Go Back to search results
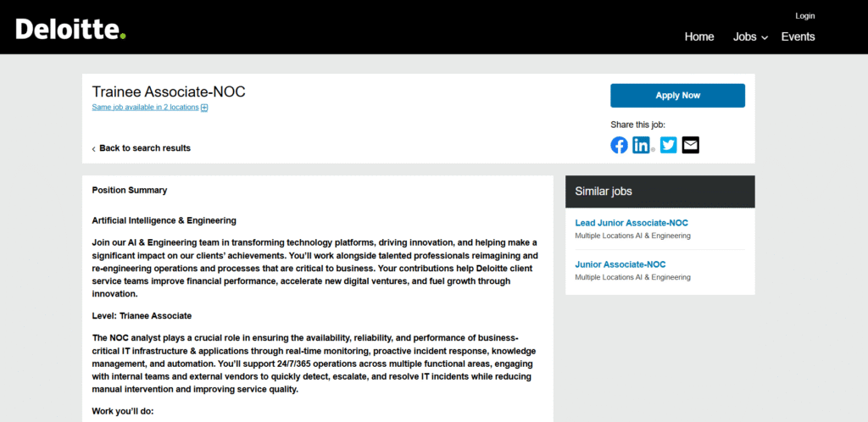 coord(145,148)
